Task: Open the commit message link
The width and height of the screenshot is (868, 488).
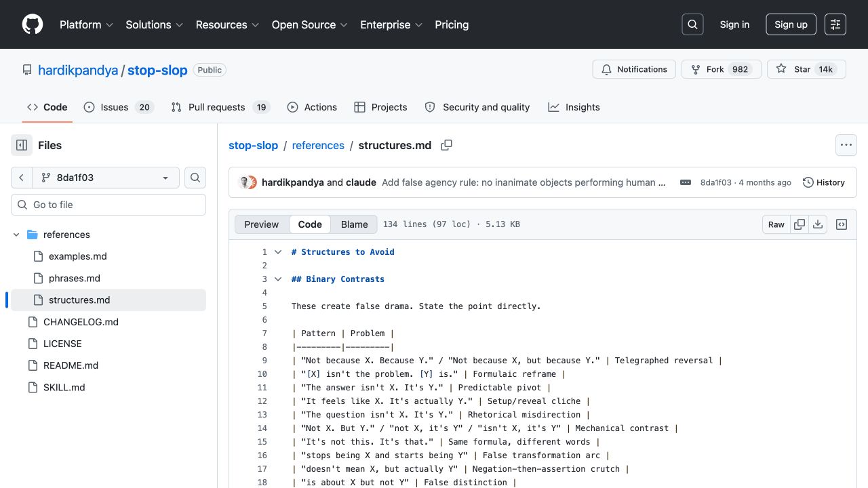Action: tap(524, 182)
